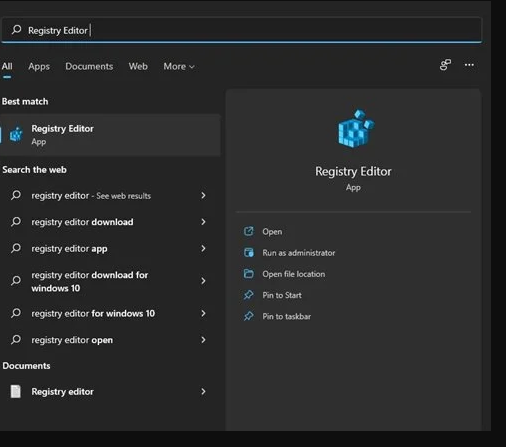Open the 'Registry editor' document result

coord(110,392)
